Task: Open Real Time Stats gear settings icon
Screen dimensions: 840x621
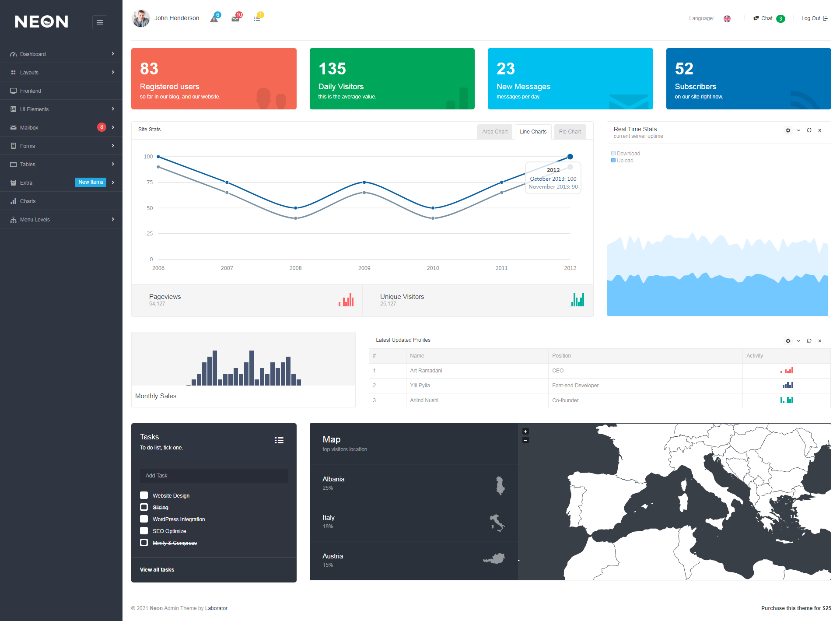Action: click(788, 130)
